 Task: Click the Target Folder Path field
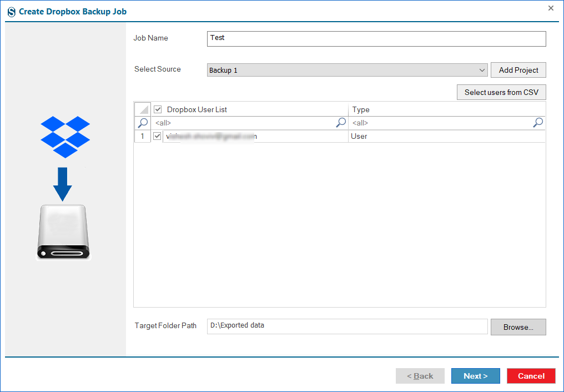coord(347,326)
